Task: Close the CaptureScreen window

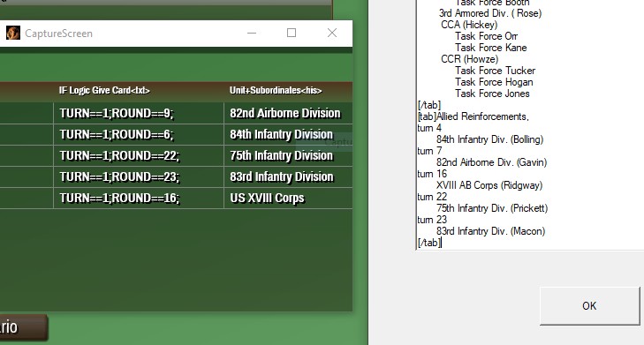Action: point(332,33)
